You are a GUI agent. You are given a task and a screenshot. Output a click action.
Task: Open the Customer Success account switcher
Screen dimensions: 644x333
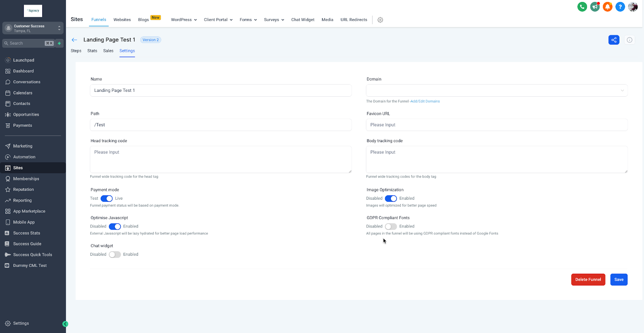33,28
